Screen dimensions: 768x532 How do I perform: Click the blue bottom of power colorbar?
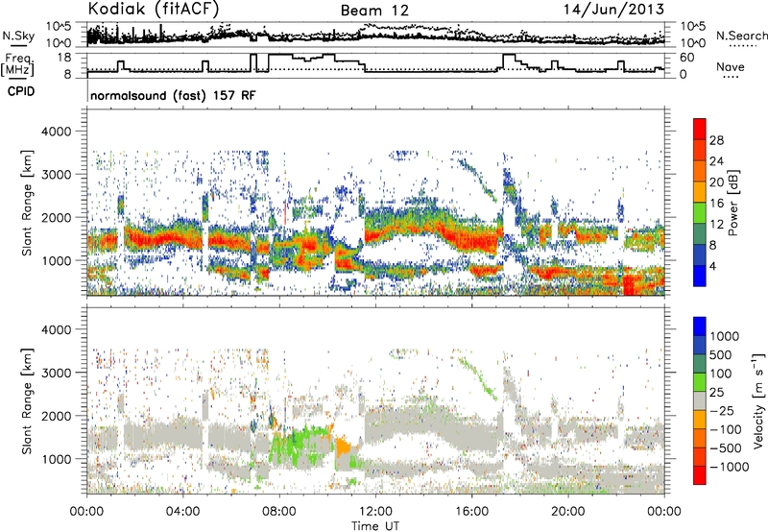point(700,278)
